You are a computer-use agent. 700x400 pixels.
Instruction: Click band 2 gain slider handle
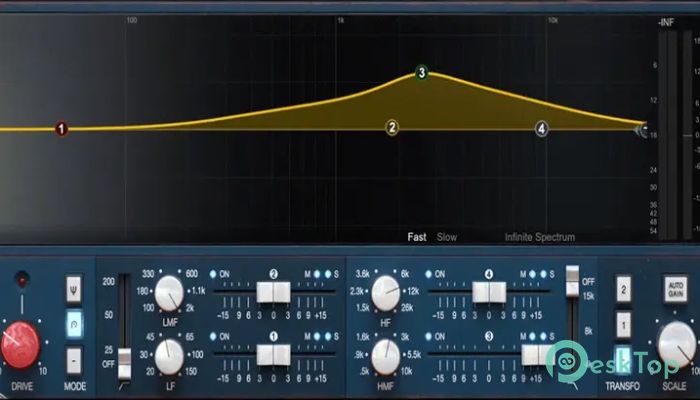[273, 292]
